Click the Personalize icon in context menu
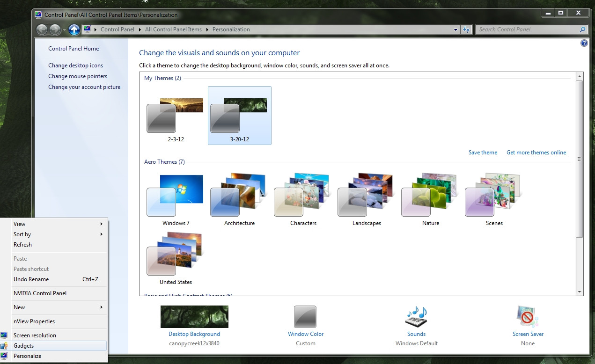 (4, 356)
